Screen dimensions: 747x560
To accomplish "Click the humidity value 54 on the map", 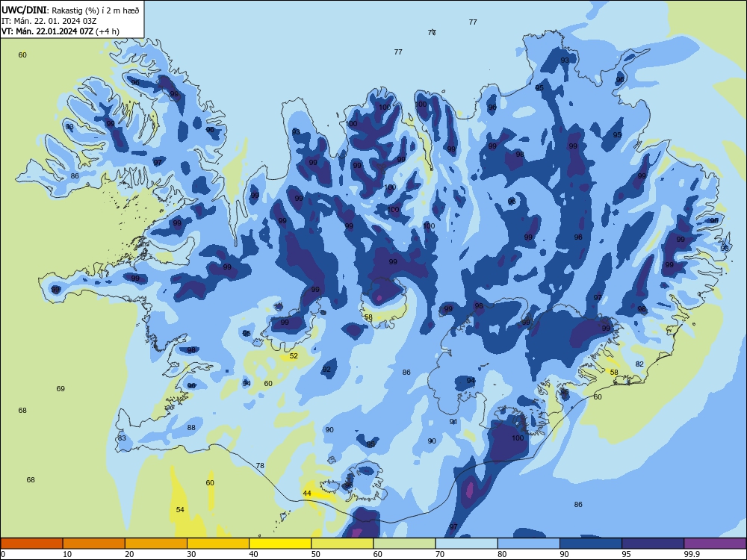I will click(x=180, y=509).
